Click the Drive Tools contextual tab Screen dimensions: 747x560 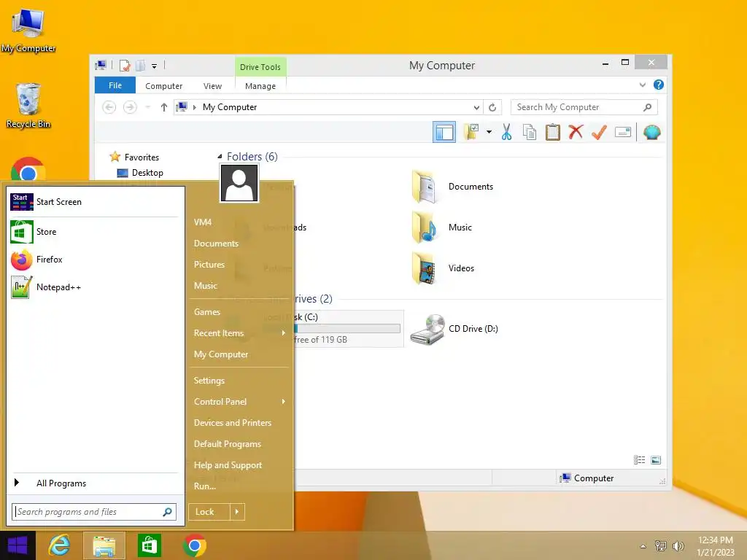pos(260,66)
